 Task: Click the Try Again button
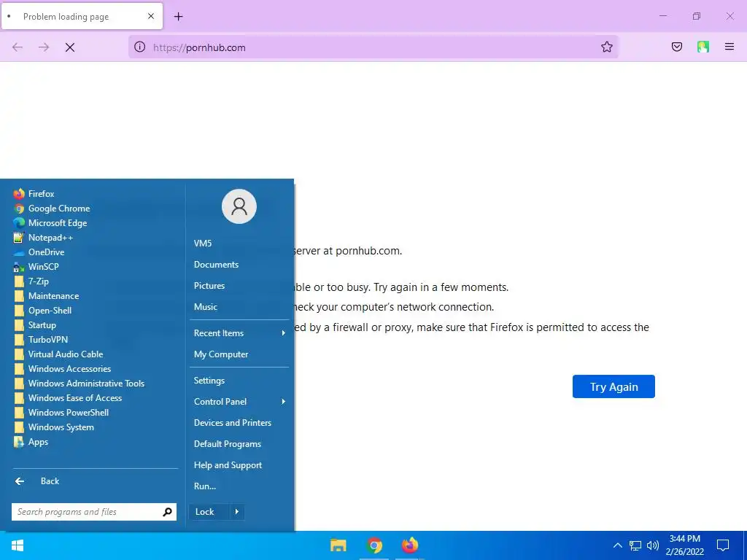[614, 386]
